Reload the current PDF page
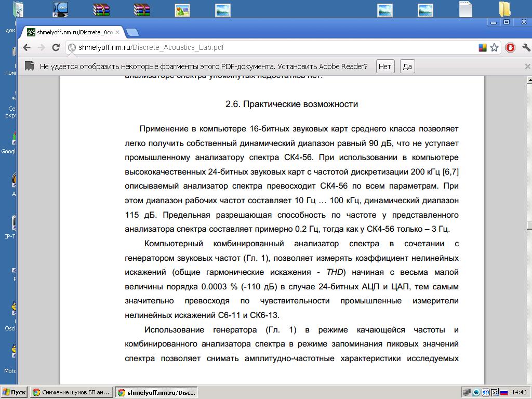532x399 pixels. [x=56, y=47]
